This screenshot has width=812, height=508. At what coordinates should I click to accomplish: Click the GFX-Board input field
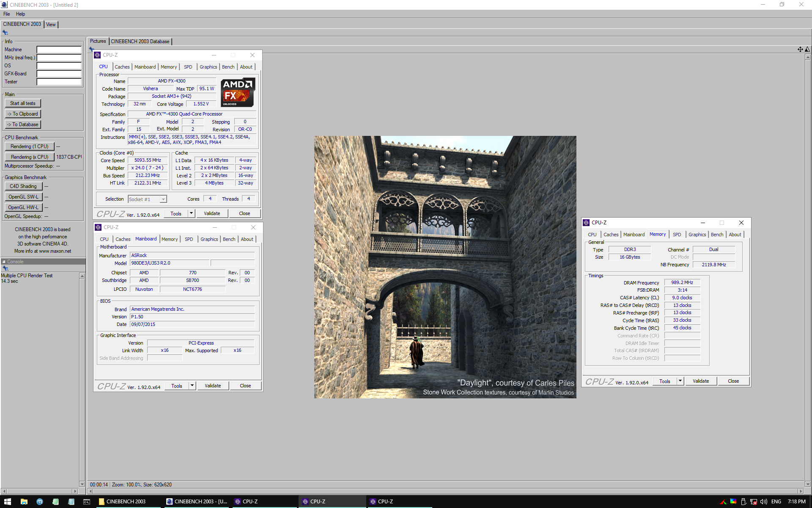(59, 74)
